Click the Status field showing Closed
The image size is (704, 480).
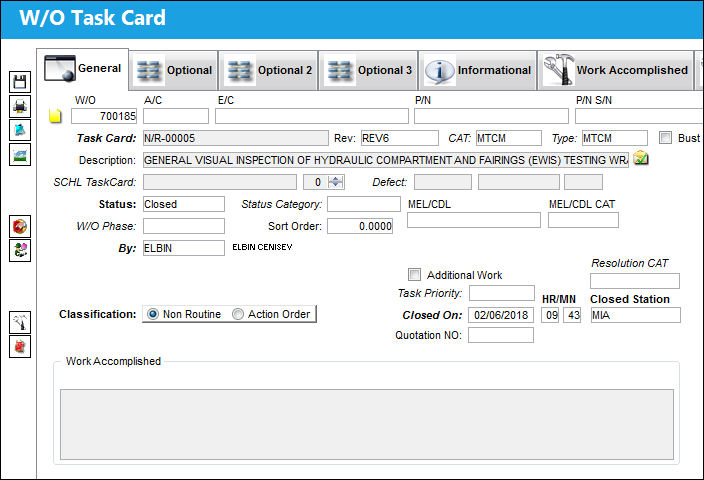184,204
